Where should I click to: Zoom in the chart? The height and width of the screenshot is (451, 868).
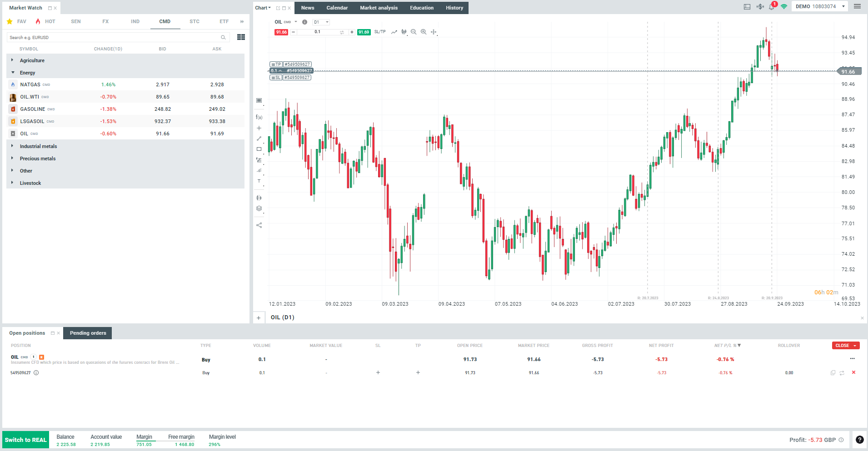(424, 32)
